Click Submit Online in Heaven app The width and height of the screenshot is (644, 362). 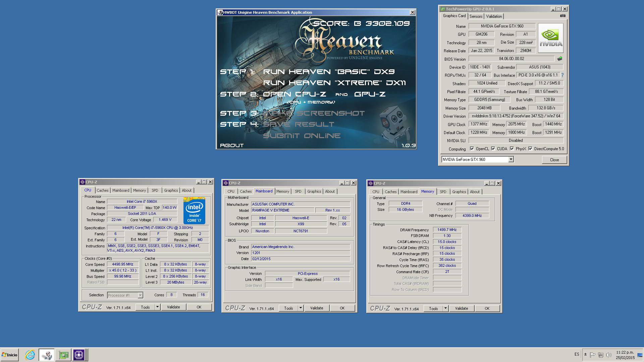point(302,136)
